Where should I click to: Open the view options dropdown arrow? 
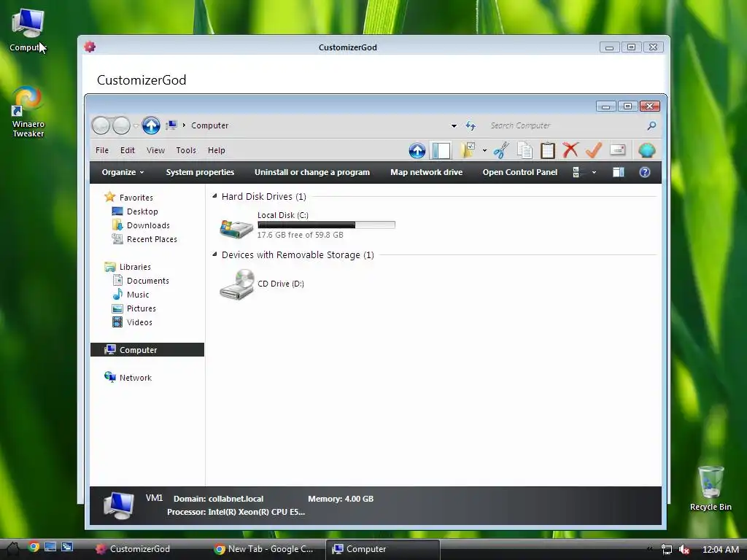(594, 173)
